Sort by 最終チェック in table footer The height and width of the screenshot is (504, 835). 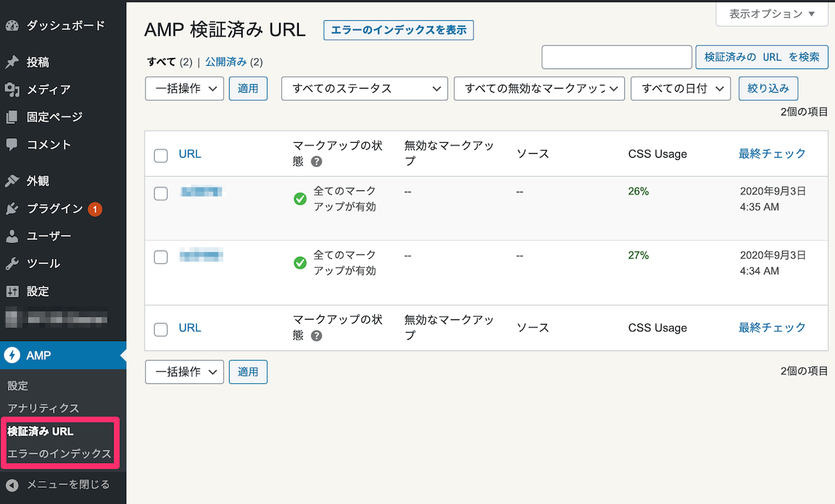point(772,327)
